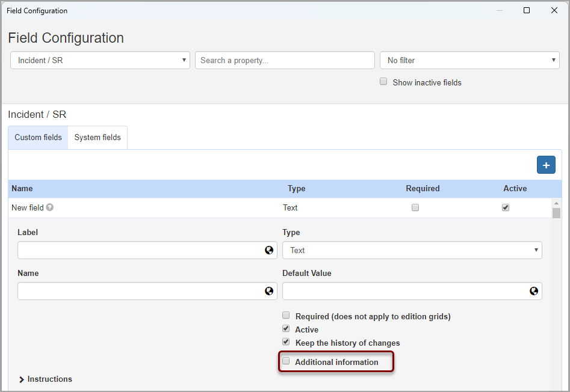
Task: Open the No filter dropdown
Action: (469, 60)
